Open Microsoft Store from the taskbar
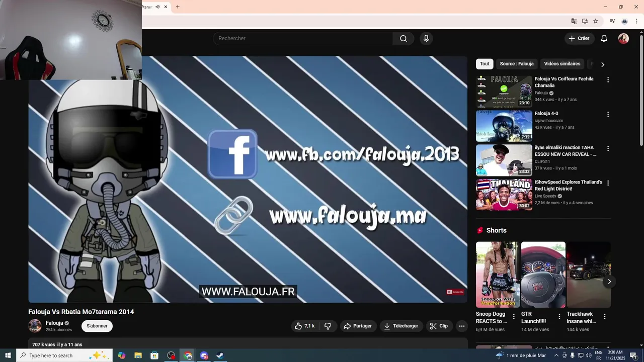This screenshot has height=362, width=644. tap(154, 355)
